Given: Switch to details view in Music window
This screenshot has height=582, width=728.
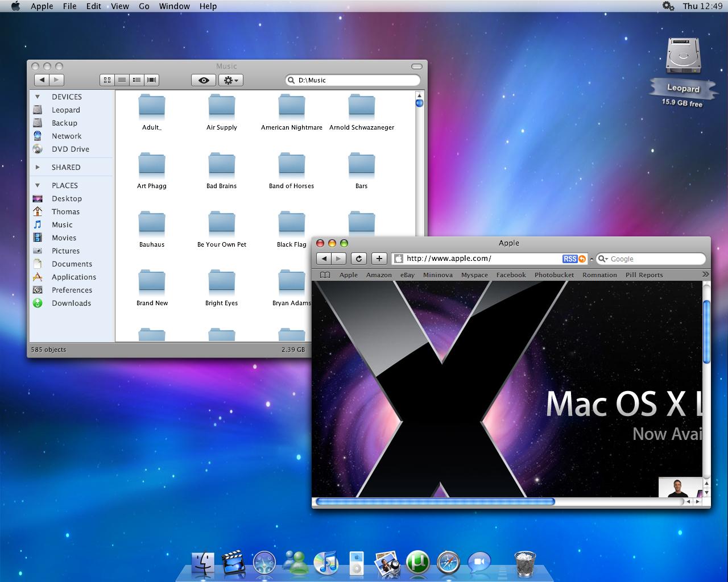Looking at the screenshot, I should (136, 80).
